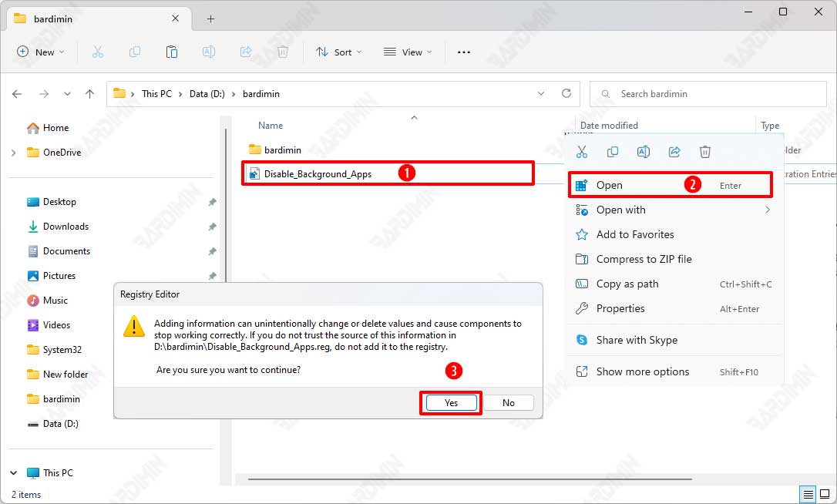Click Yes in the Registry Editor dialog
This screenshot has height=504, width=837.
click(450, 402)
